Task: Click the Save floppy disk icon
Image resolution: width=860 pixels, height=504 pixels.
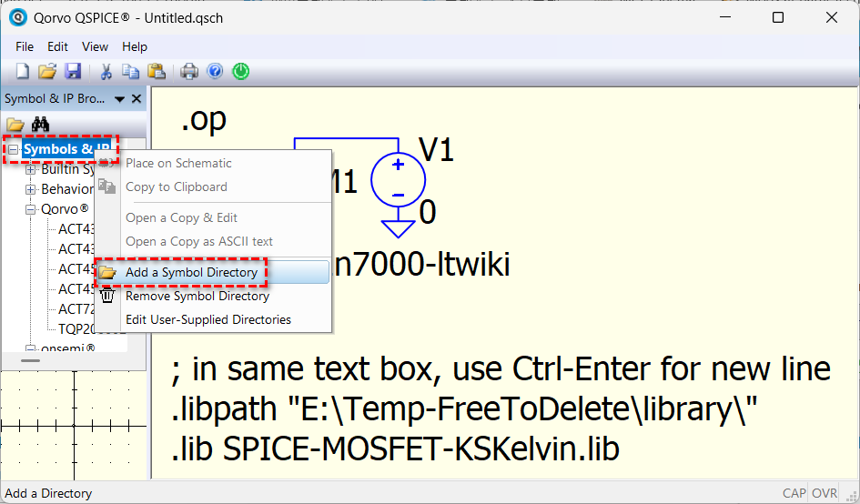Action: click(x=73, y=71)
